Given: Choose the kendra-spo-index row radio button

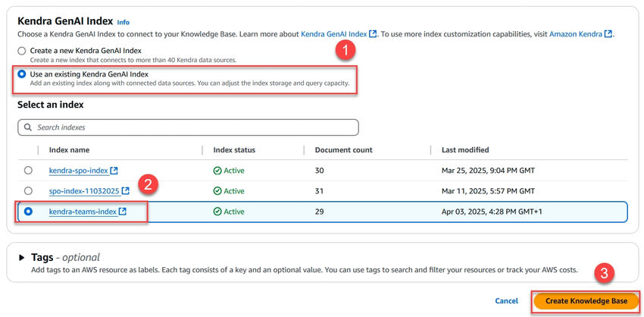Looking at the screenshot, I should click(x=29, y=171).
